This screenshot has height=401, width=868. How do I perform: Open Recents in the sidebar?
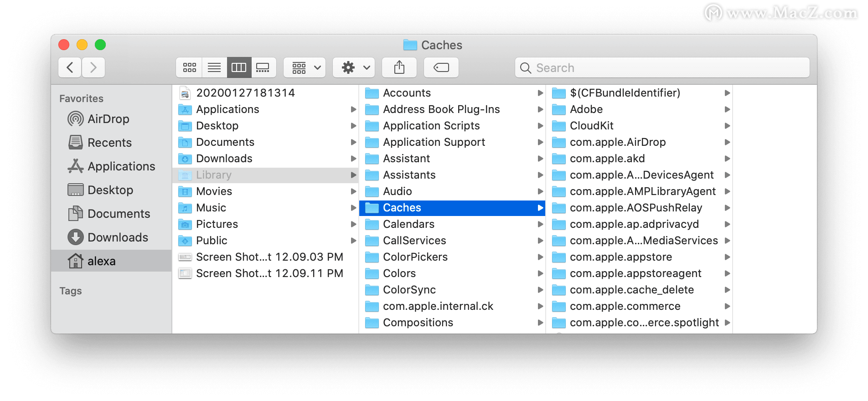pyautogui.click(x=111, y=143)
